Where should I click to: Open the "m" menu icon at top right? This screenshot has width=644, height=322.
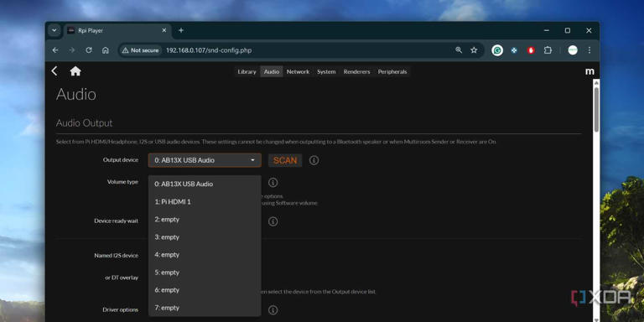tap(589, 71)
